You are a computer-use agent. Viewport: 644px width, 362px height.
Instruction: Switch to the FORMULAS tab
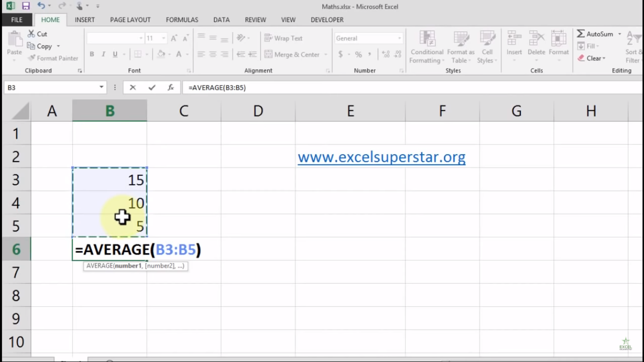click(182, 20)
